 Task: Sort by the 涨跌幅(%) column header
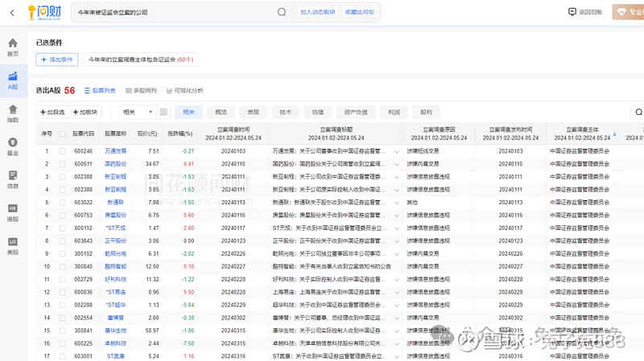coord(180,133)
